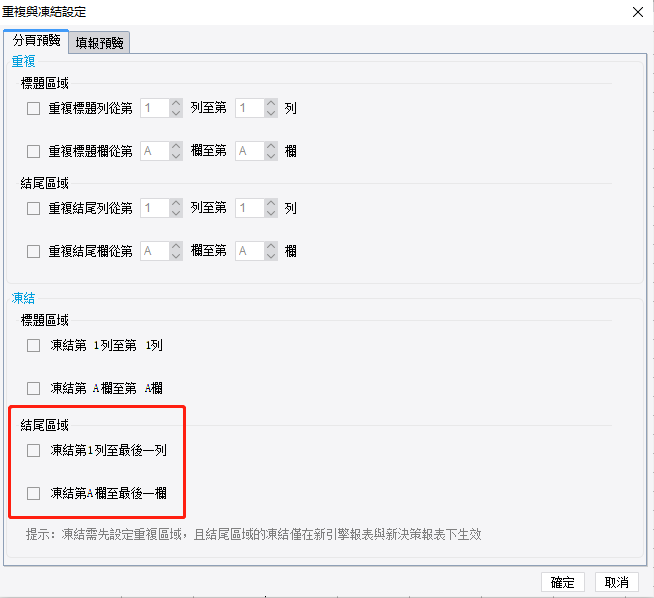Tick 凍結第1列至最後一列 checkbox
Image resolution: width=654 pixels, height=598 pixels.
33,450
